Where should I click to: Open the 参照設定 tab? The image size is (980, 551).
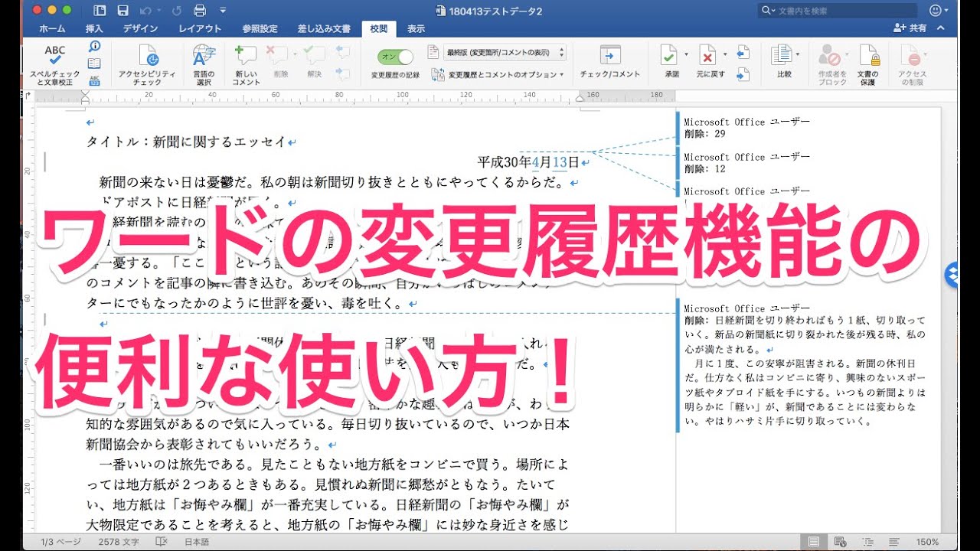tap(260, 28)
